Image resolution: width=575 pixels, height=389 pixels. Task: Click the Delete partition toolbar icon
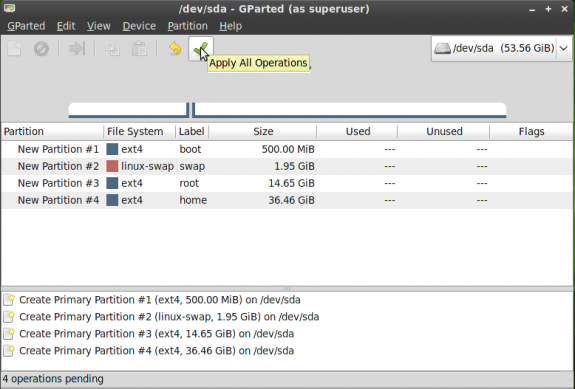(x=41, y=48)
